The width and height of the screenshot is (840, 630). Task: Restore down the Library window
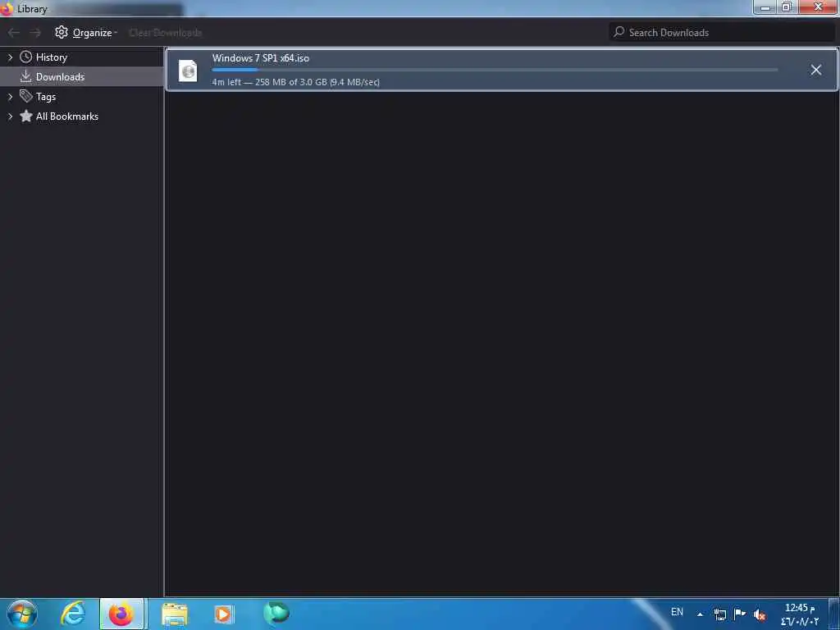(x=787, y=7)
